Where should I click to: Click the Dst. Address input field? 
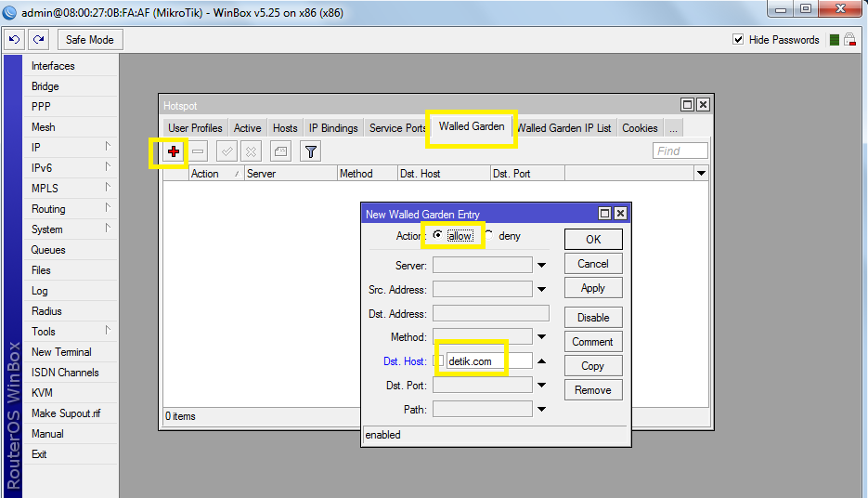pyautogui.click(x=491, y=313)
